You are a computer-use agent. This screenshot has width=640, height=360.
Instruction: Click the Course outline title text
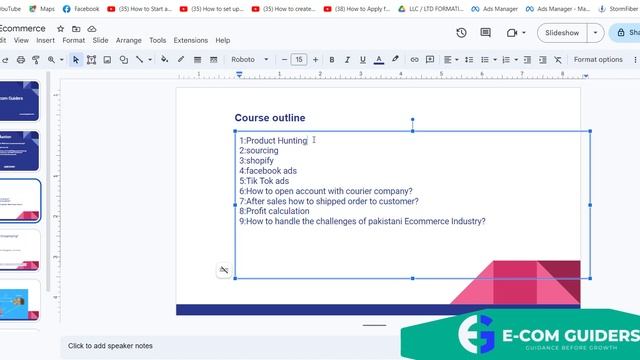[270, 118]
